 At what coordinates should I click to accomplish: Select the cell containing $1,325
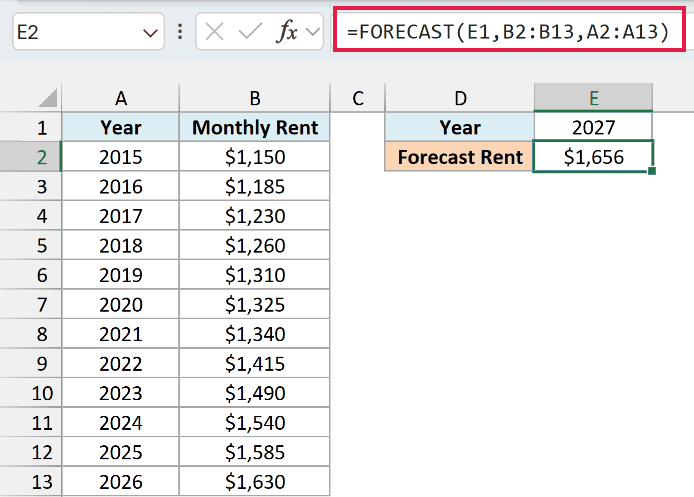(254, 304)
